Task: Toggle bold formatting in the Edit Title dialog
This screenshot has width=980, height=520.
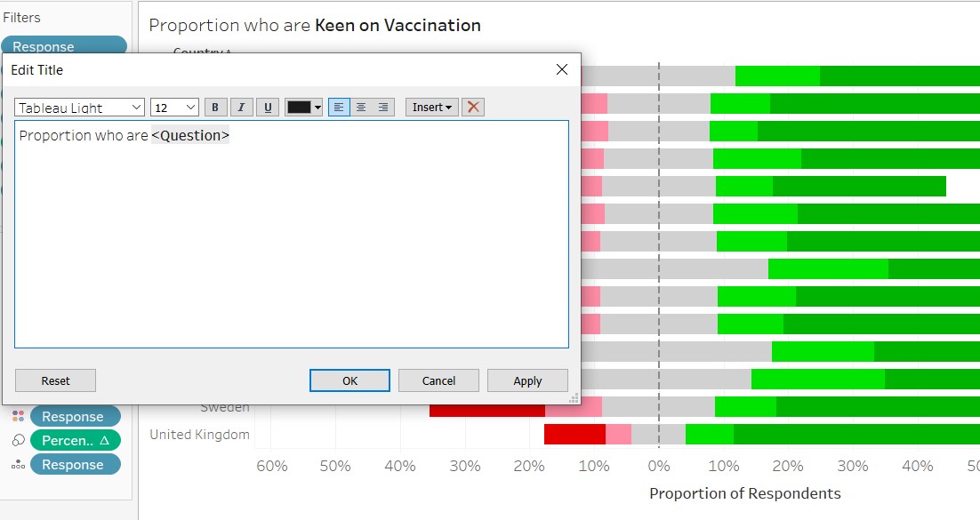Action: (x=215, y=107)
